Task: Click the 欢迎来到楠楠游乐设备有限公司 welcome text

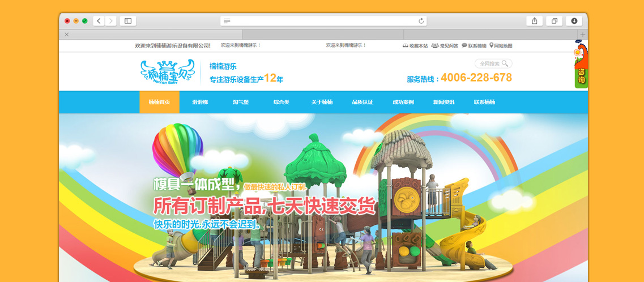Action: pos(173,46)
